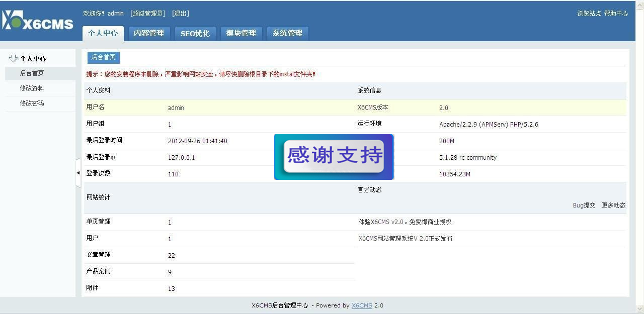Collapse the sidebar with the left arrow handle
The width and height of the screenshot is (644, 314).
78,173
